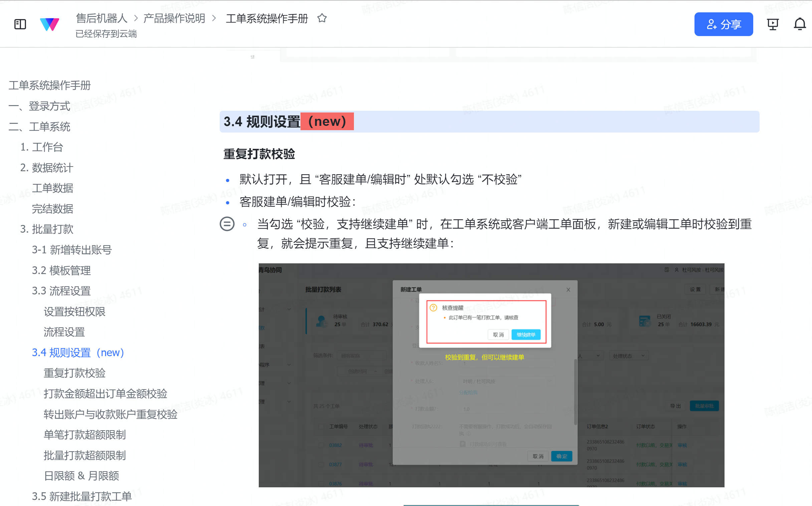Click the 重复打款校验 subheading
812x506 pixels.
click(259, 154)
